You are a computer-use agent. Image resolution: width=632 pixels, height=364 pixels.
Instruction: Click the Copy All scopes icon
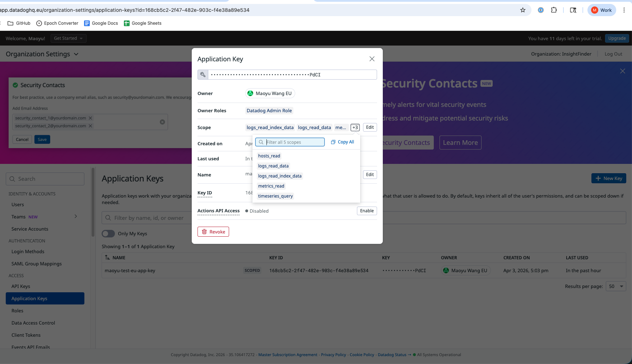(333, 142)
